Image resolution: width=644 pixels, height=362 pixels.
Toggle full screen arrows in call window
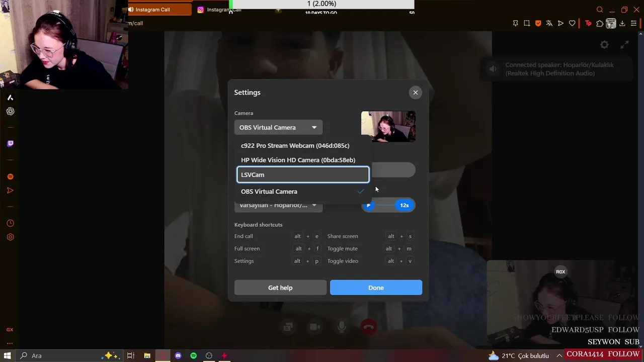click(624, 45)
